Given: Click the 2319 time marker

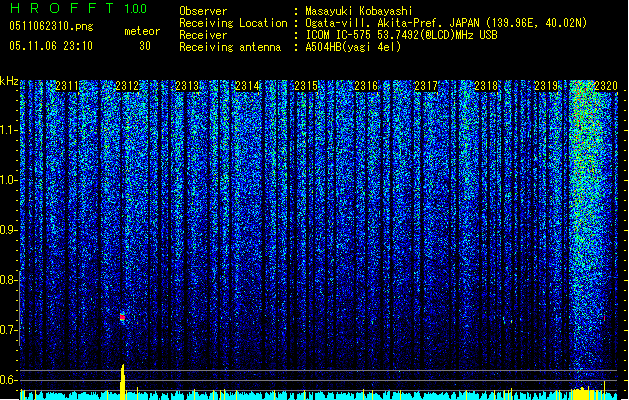Looking at the screenshot, I should pyautogui.click(x=546, y=86).
